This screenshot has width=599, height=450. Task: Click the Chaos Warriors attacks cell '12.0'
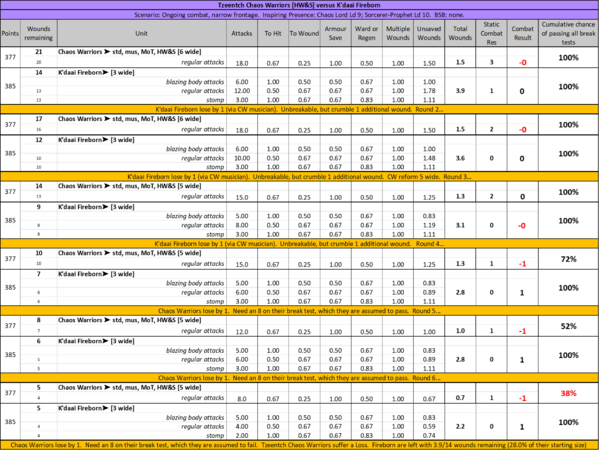click(x=242, y=332)
